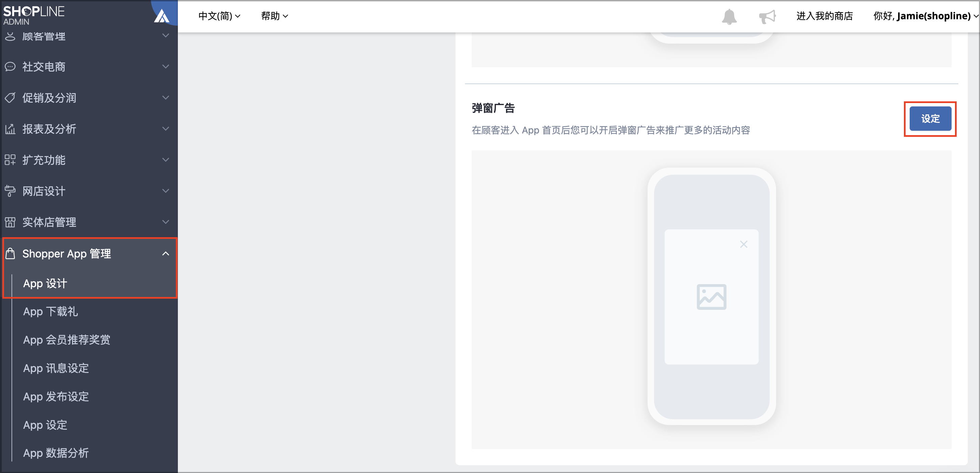Expand the 社交电商 menu chevron
The image size is (980, 473).
pyautogui.click(x=165, y=67)
